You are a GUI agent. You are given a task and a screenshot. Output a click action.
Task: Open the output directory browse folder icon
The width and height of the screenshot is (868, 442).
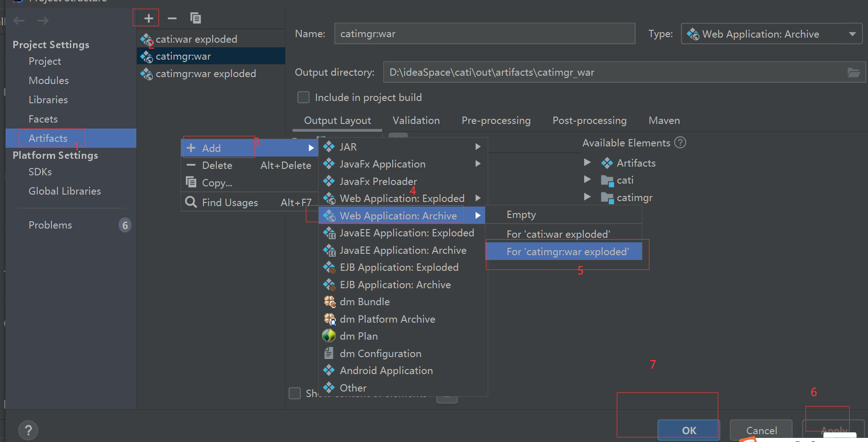(853, 73)
